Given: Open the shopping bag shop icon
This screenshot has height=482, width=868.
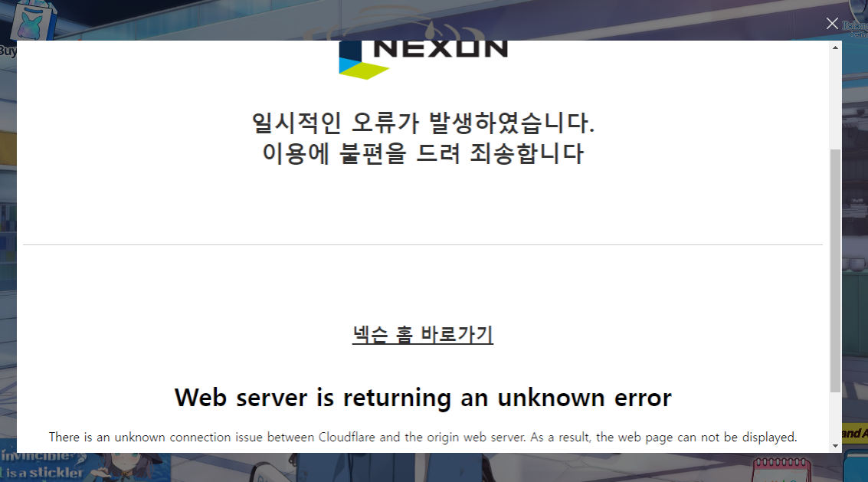Looking at the screenshot, I should 33,21.
